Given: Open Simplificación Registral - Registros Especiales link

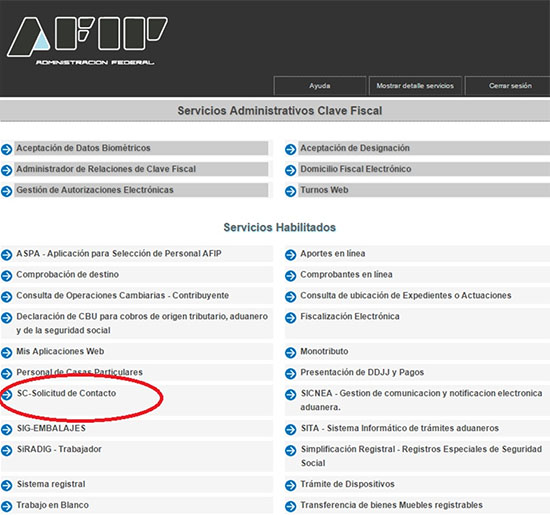Looking at the screenshot, I should point(421,456).
